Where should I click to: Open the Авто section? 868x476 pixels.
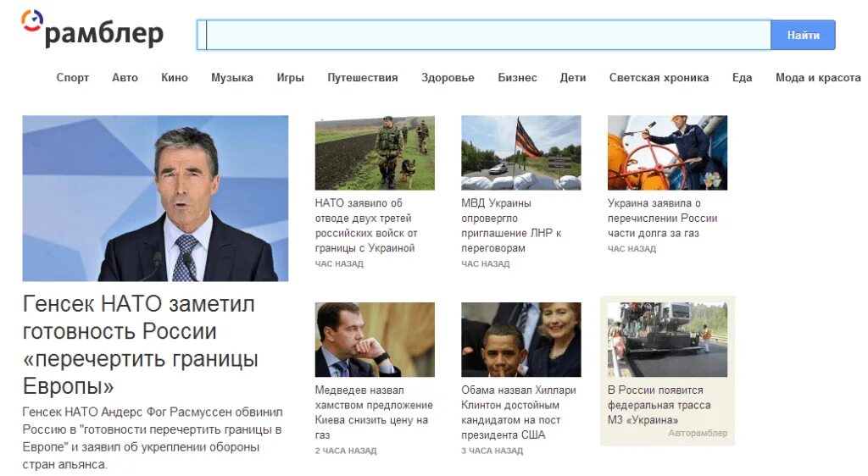[x=125, y=77]
